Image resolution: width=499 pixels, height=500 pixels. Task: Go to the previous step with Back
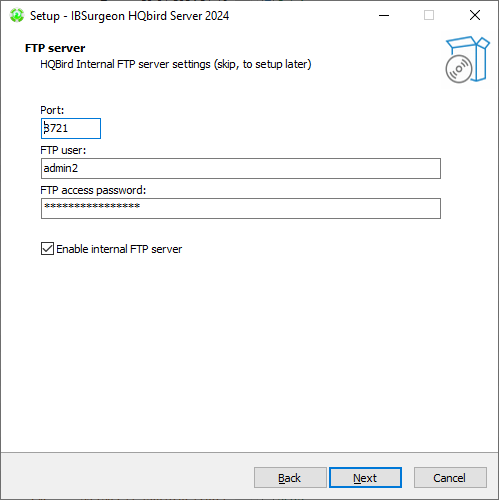[x=290, y=478]
